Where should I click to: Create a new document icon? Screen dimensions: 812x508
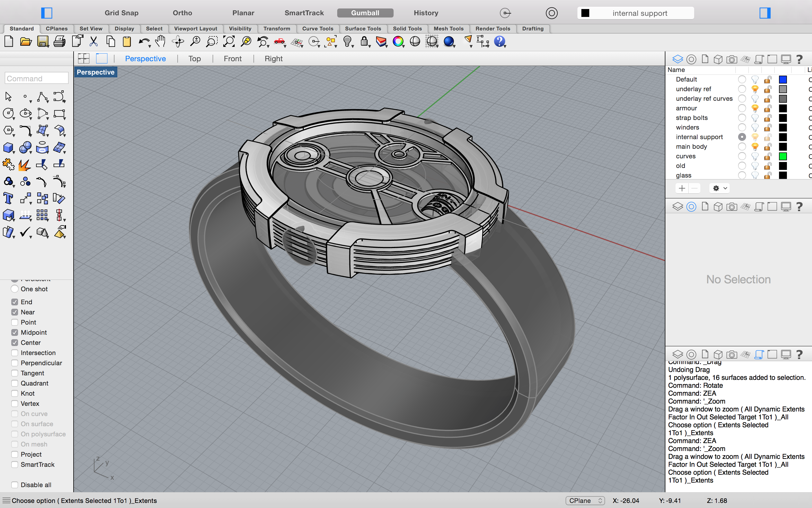point(9,42)
